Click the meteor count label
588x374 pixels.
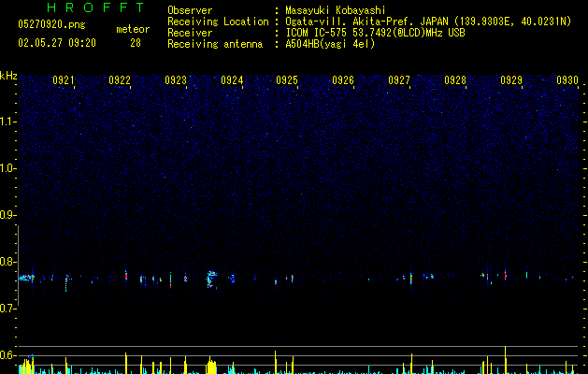pyautogui.click(x=133, y=29)
